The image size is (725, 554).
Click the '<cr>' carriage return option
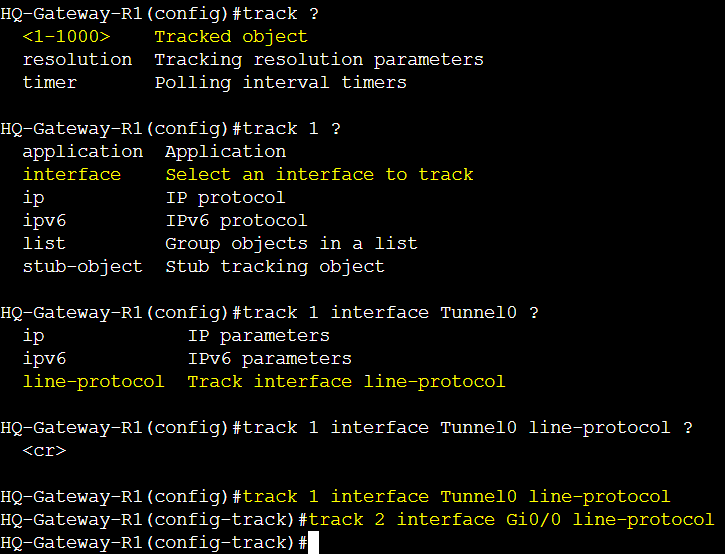(x=44, y=451)
